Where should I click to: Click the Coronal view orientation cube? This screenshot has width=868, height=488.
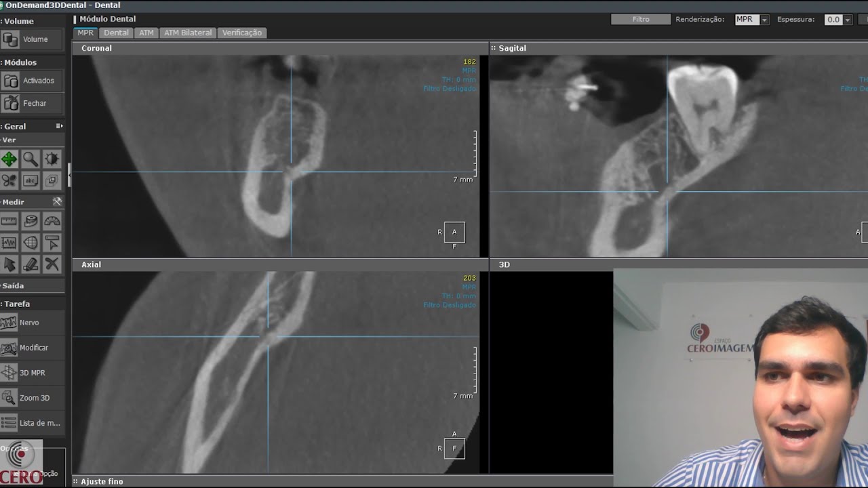tap(454, 232)
